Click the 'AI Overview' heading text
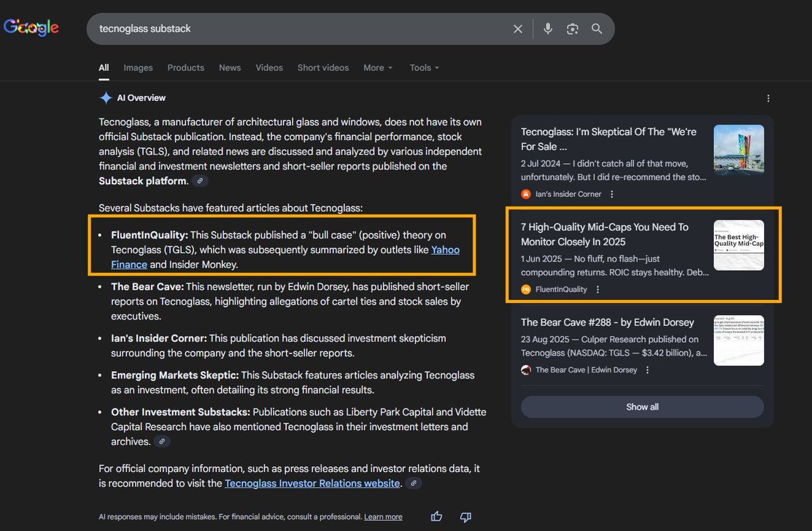 click(x=141, y=98)
